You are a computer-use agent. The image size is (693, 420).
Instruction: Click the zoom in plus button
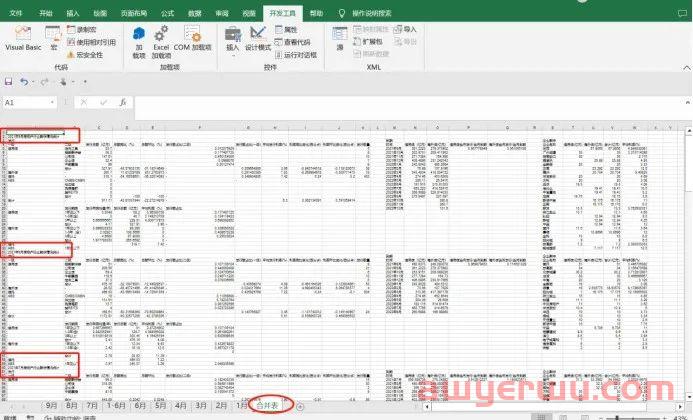(x=663, y=417)
